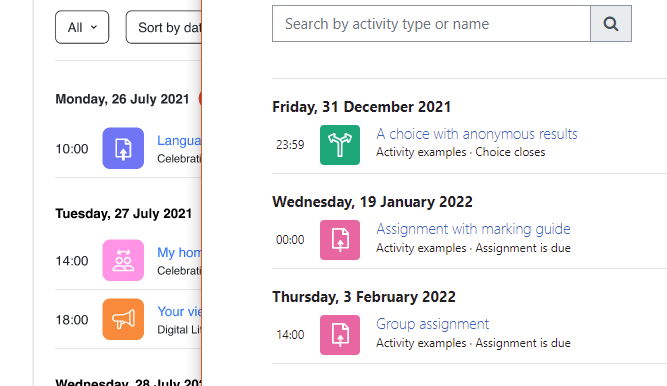Click the pink Group assignment icon
Image resolution: width=667 pixels, height=386 pixels.
(340, 335)
